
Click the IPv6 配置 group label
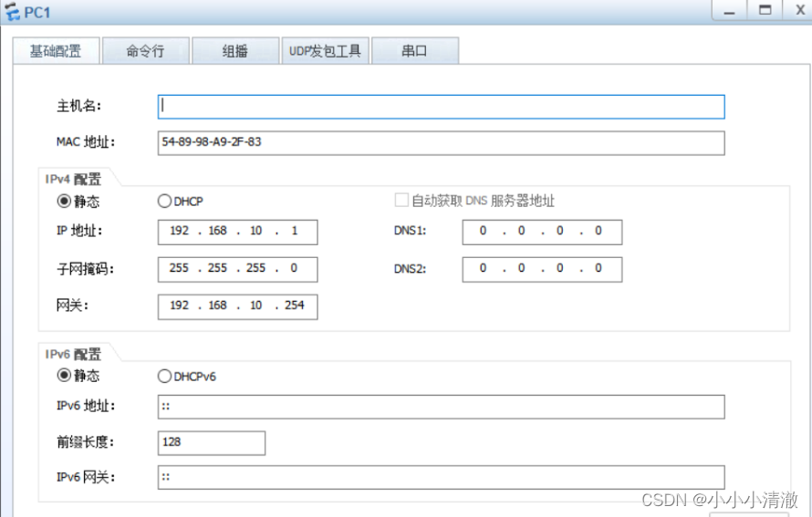point(73,354)
